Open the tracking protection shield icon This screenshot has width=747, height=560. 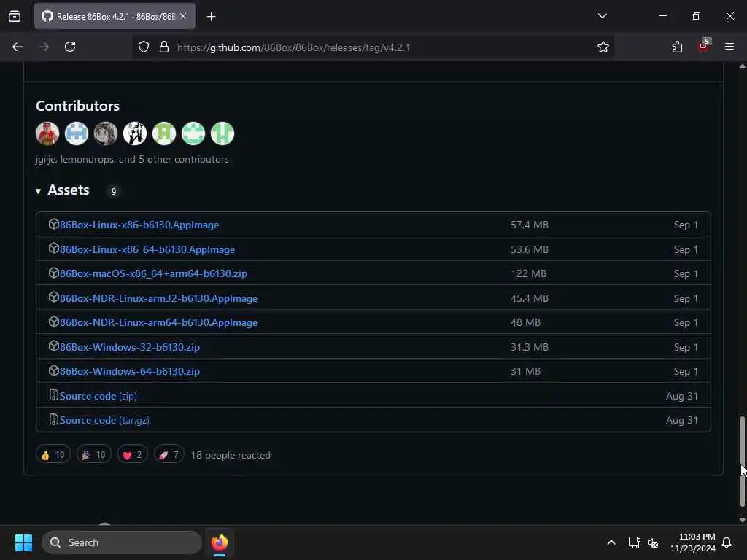144,47
